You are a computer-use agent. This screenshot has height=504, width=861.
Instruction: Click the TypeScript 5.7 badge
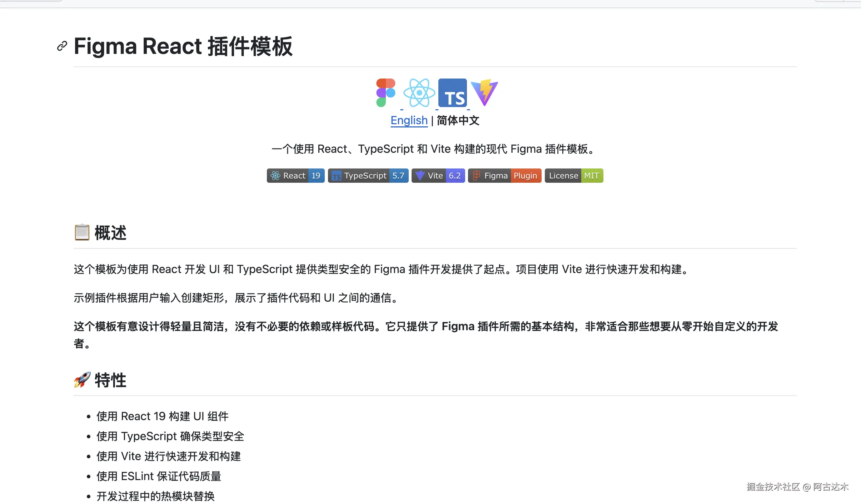(368, 176)
